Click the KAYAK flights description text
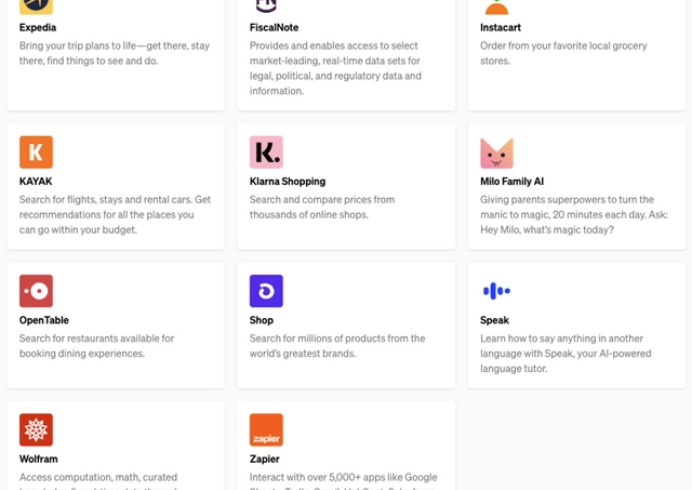Image resolution: width=692 pixels, height=490 pixels. [115, 215]
